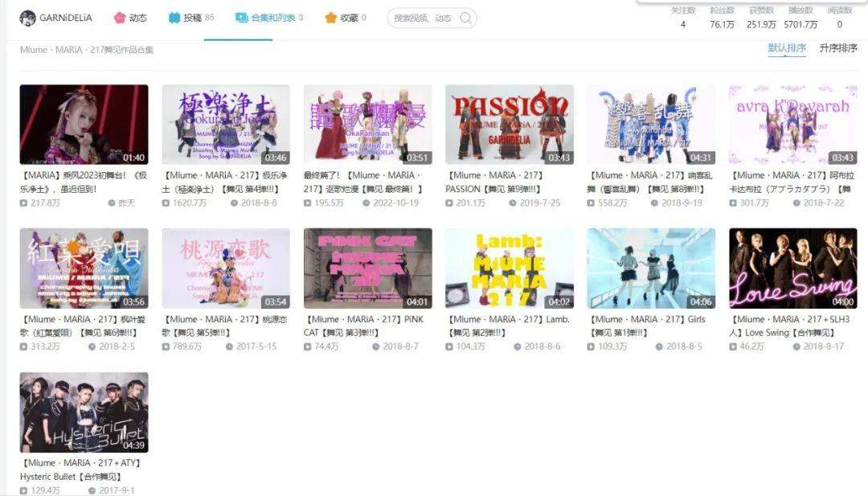This screenshot has width=868, height=496.
Task: Click the Love Swing 合作舞见 video title
Action: click(x=789, y=326)
